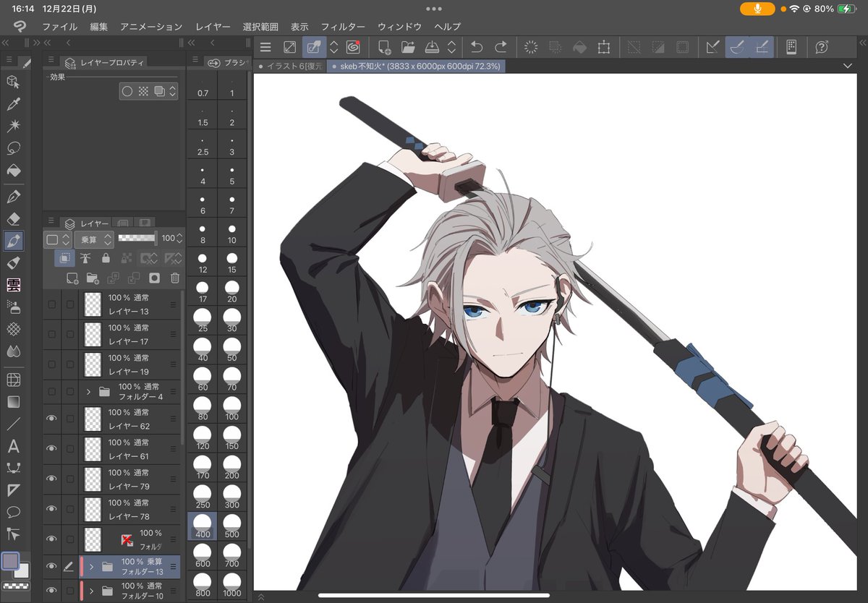Click the Create layer mask icon
This screenshot has width=868, height=603.
[x=154, y=278]
